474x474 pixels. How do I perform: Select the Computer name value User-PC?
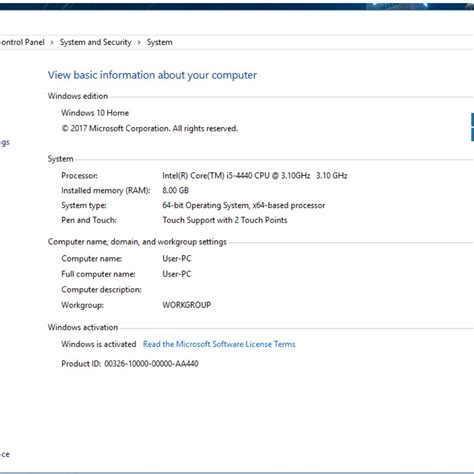(177, 259)
